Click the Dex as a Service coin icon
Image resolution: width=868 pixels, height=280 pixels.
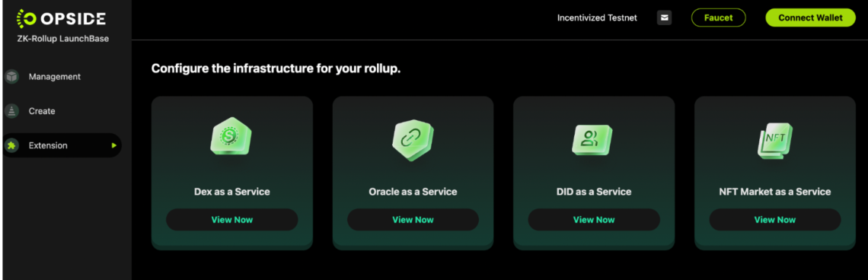click(231, 136)
